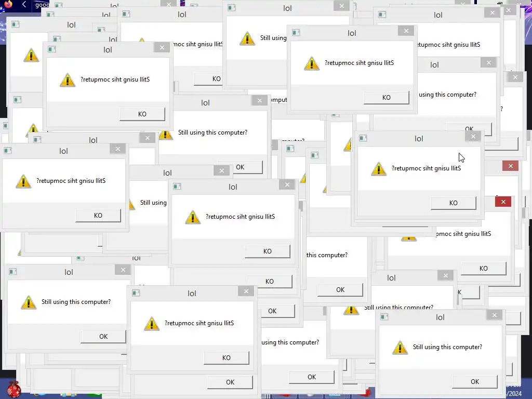Open the Firefox icon in the background window
This screenshot has width=532, height=399.
(8, 4)
